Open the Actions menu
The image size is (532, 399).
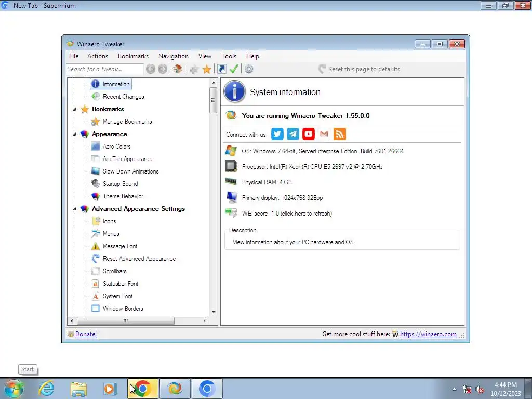[x=98, y=56]
